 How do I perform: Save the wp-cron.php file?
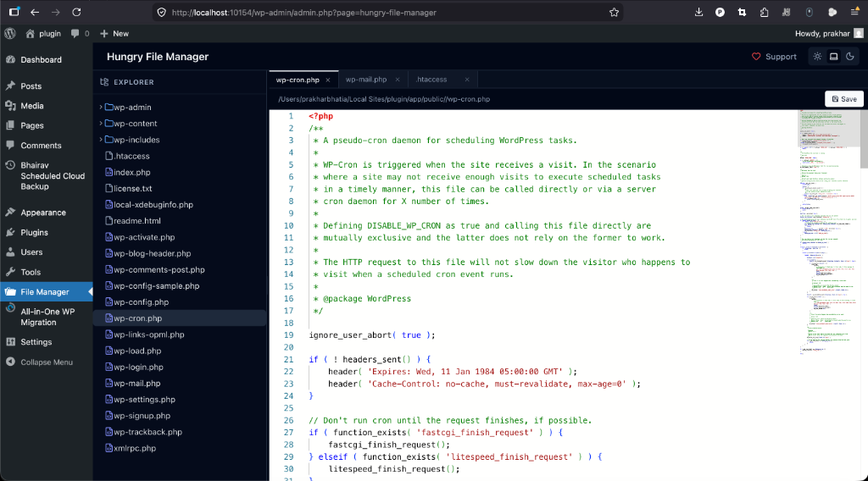coord(844,99)
